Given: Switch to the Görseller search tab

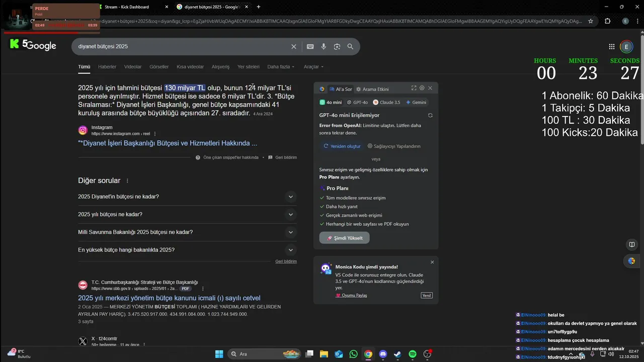Looking at the screenshot, I should point(159,67).
